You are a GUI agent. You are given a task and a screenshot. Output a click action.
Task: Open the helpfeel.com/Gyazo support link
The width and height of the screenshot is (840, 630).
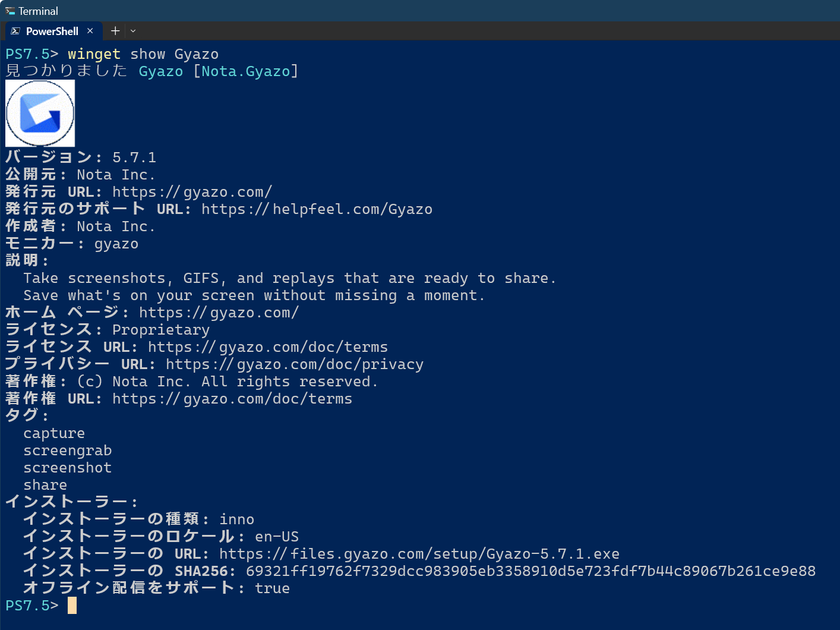tap(317, 209)
